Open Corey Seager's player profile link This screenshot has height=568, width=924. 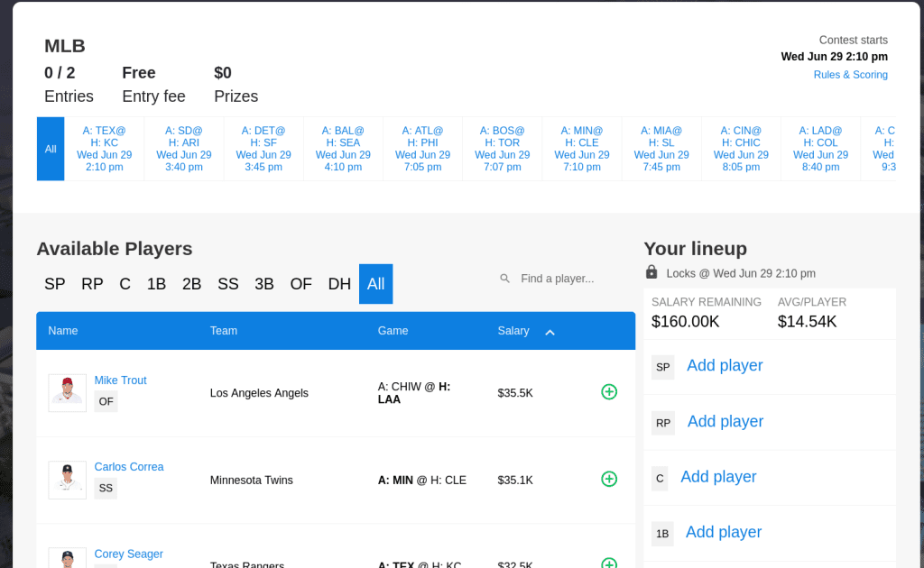[x=128, y=554]
